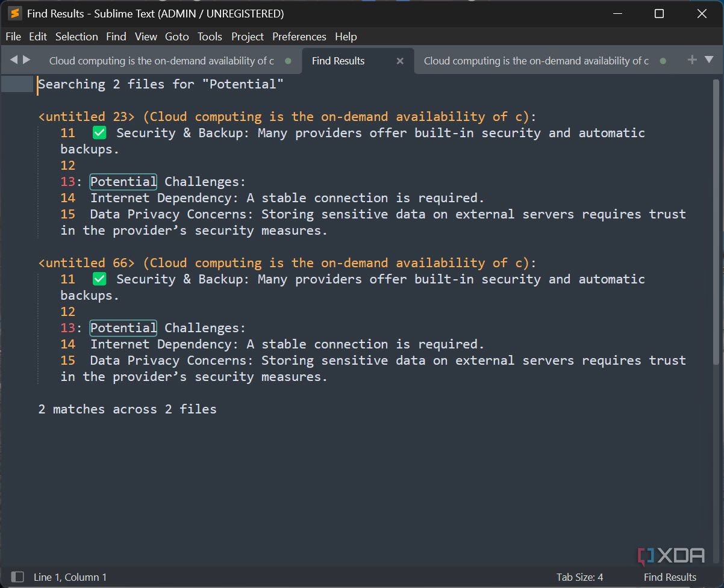Open the Tools menu
724x588 pixels.
210,37
